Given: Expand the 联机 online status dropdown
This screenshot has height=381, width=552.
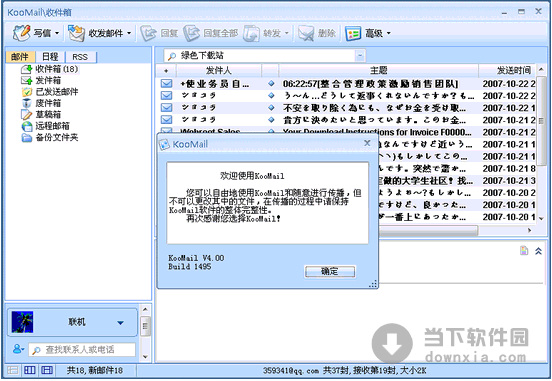Looking at the screenshot, I should [x=120, y=323].
